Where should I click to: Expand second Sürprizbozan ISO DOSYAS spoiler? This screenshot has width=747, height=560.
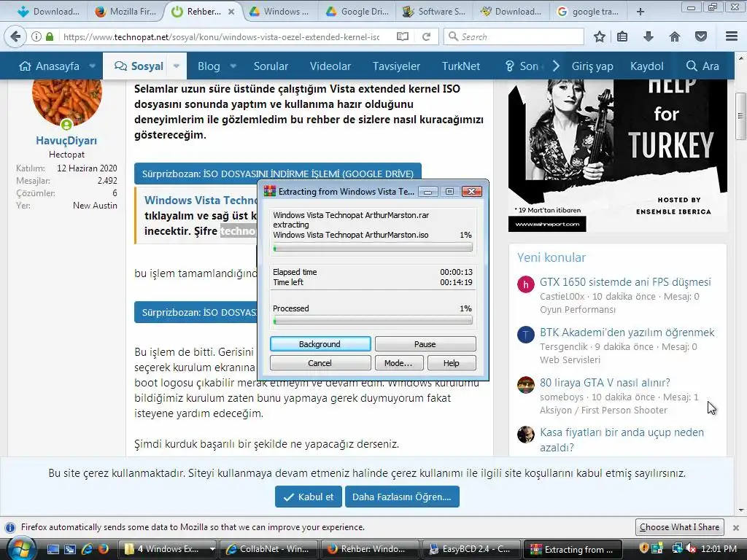click(x=196, y=312)
